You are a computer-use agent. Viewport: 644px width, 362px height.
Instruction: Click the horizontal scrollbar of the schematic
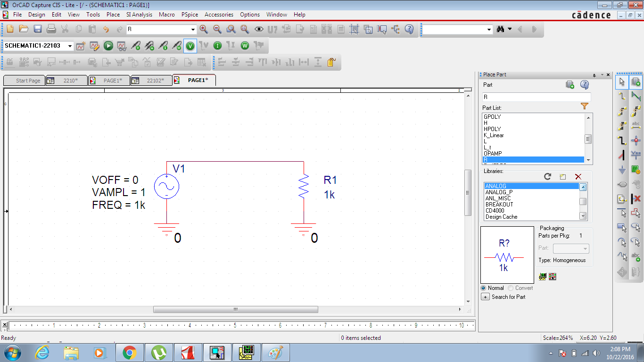tap(235, 310)
